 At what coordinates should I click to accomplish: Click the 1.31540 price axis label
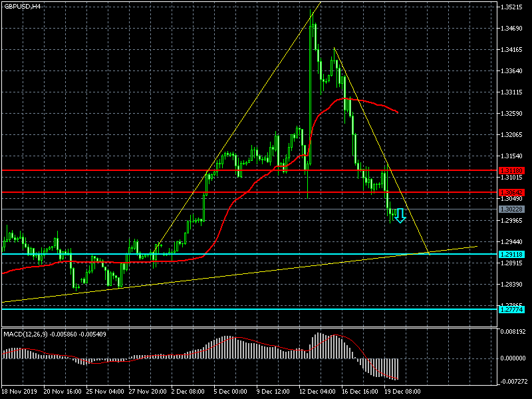click(511, 156)
